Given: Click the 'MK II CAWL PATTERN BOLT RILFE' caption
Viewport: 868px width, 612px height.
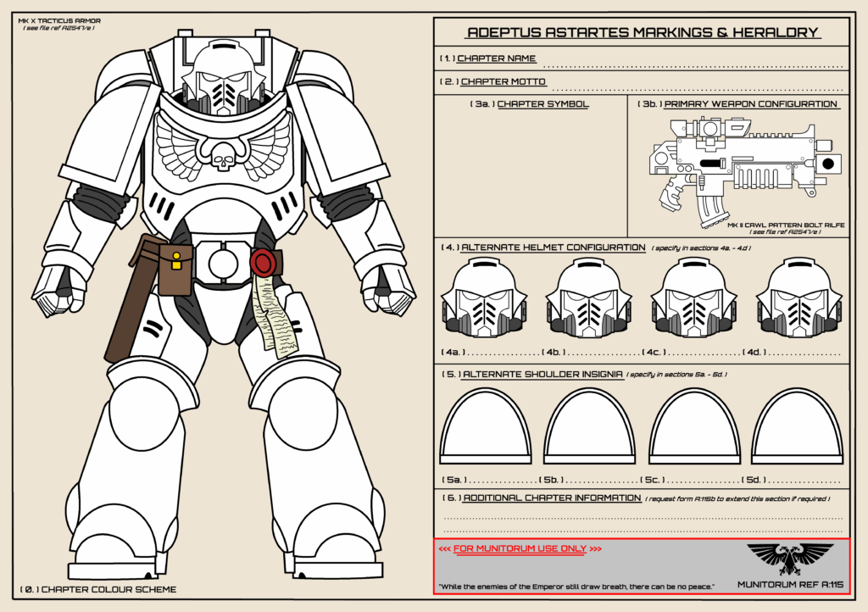Looking at the screenshot, I should coord(786,225).
